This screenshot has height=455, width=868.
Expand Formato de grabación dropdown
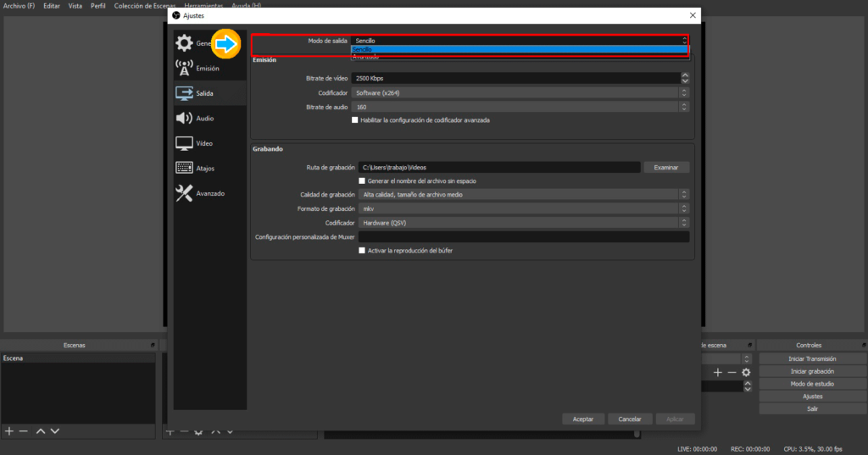(x=520, y=208)
